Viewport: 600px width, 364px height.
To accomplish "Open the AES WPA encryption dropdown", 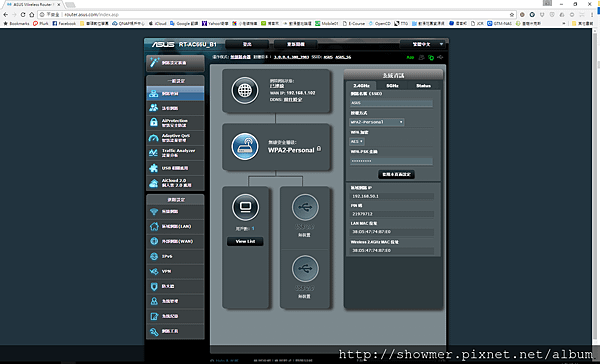I will (x=357, y=142).
